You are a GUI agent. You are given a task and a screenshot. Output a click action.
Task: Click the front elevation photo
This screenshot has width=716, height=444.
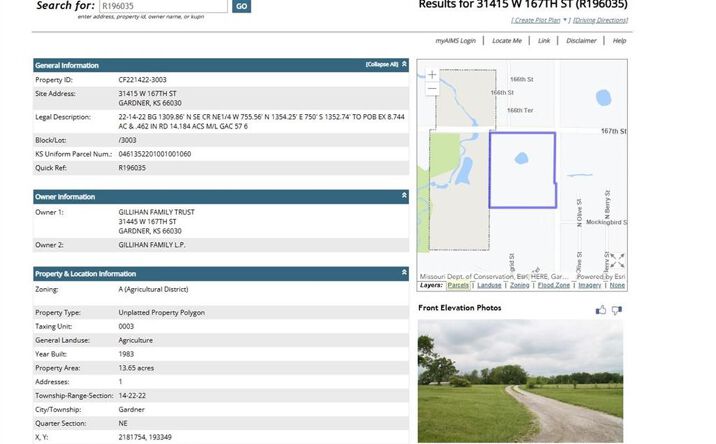520,381
